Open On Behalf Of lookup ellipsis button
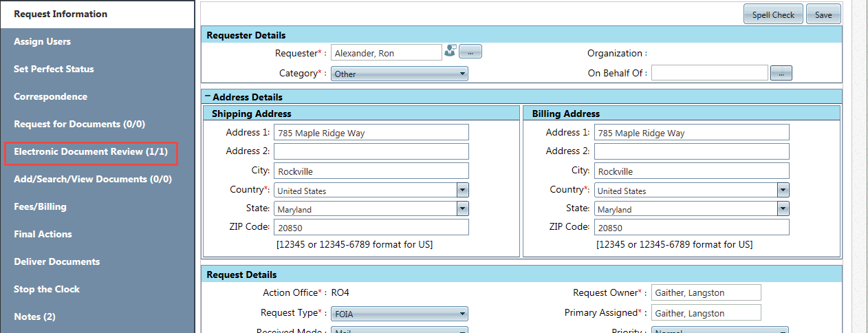Viewport: 868px width, 333px height. tap(781, 73)
